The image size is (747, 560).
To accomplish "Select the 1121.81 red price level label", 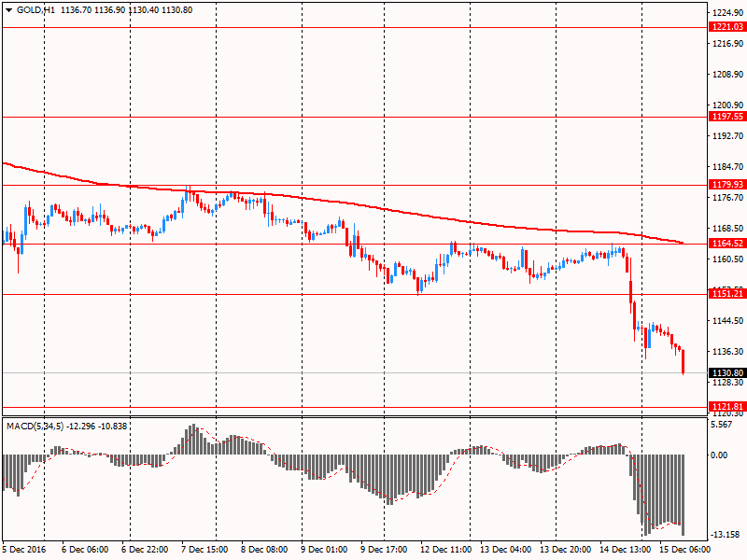I will point(727,407).
